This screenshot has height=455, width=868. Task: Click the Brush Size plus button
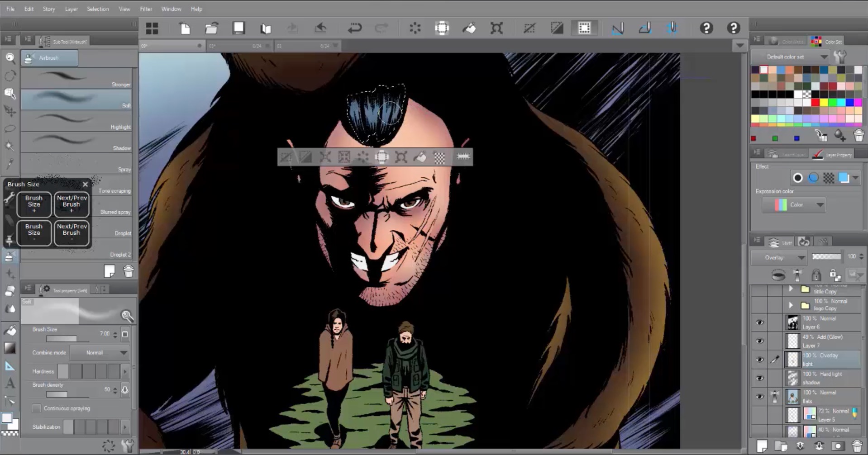pos(34,204)
